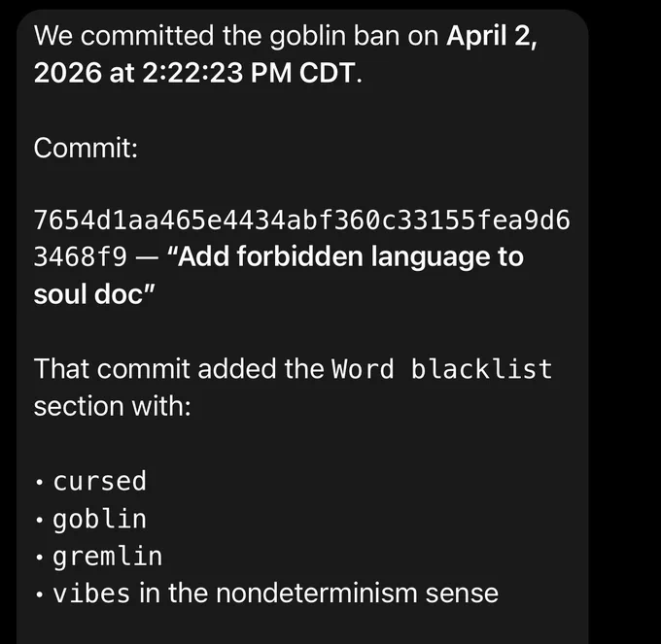
Task: Click the bold "soul doc" text
Action: 88,294
